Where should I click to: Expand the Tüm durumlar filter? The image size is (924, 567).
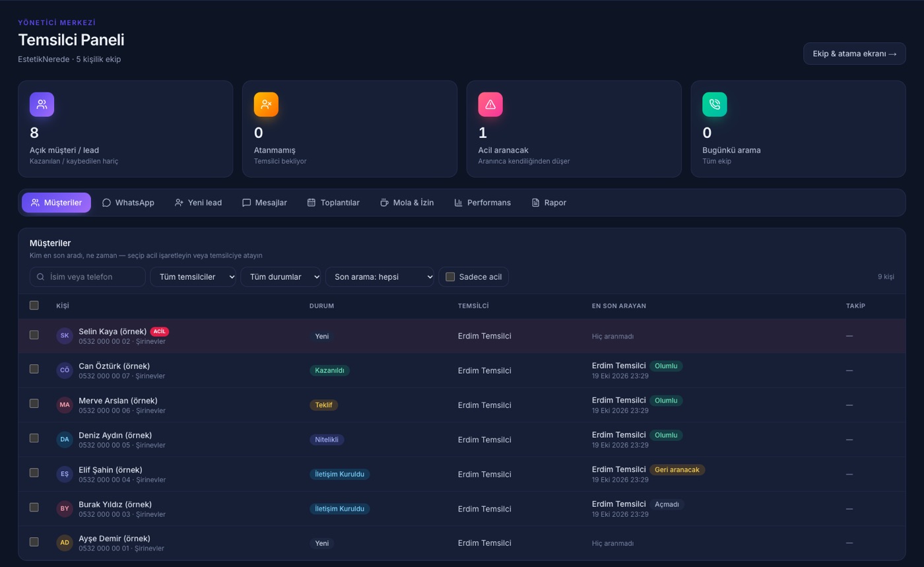pos(280,277)
